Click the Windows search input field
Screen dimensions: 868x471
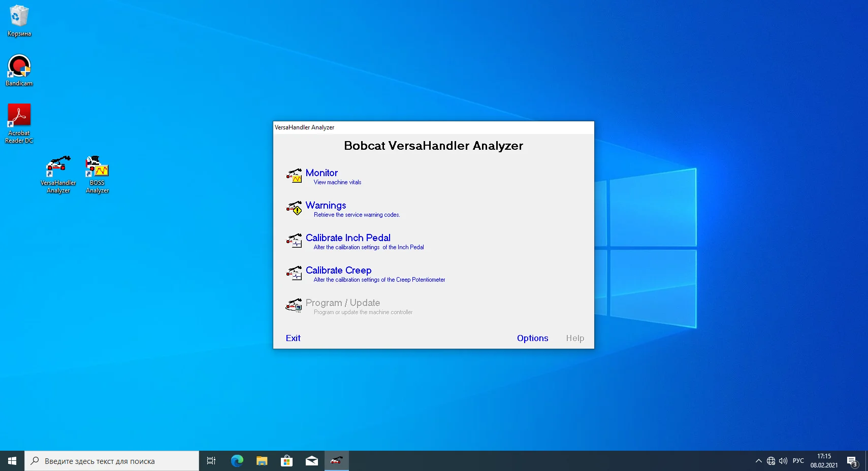coord(112,461)
